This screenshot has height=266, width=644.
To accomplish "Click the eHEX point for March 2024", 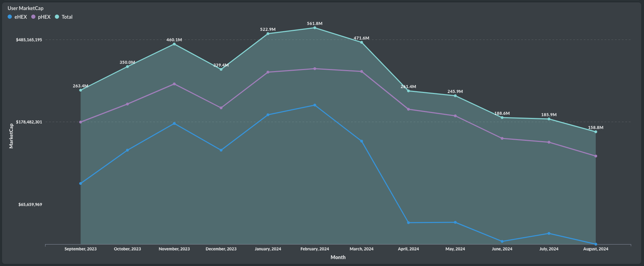I will pyautogui.click(x=362, y=141).
